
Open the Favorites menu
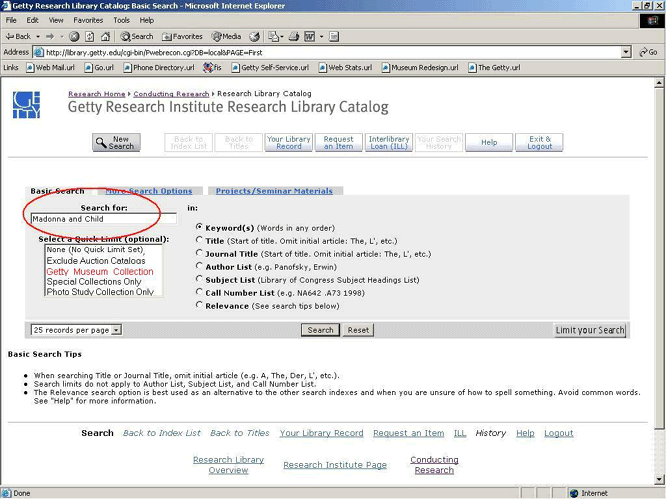tap(87, 20)
